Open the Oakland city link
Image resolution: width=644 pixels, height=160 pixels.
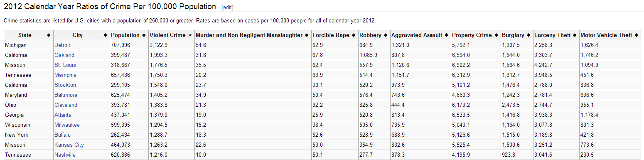[x=64, y=55]
